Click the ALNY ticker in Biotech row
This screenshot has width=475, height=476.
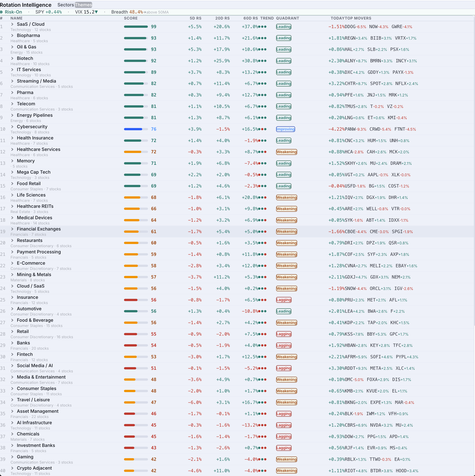(350, 61)
